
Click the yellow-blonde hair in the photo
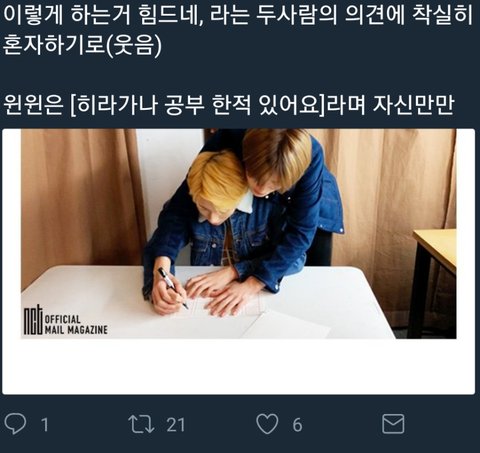click(x=217, y=180)
